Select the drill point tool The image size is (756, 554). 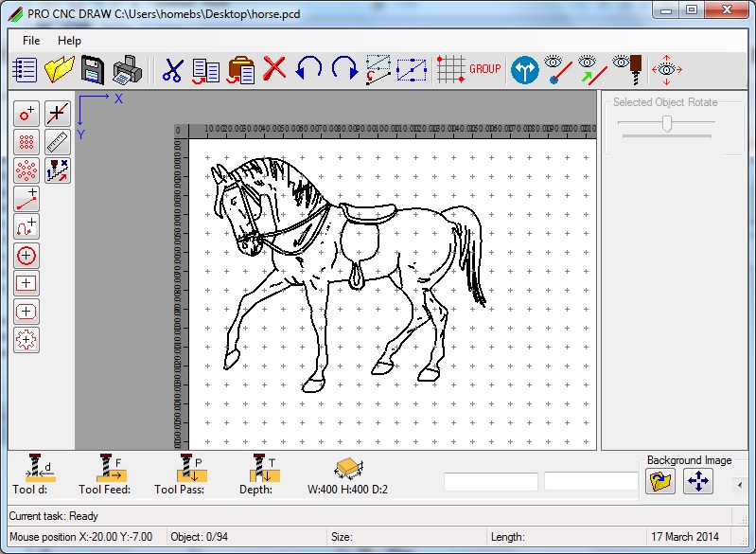point(26,115)
